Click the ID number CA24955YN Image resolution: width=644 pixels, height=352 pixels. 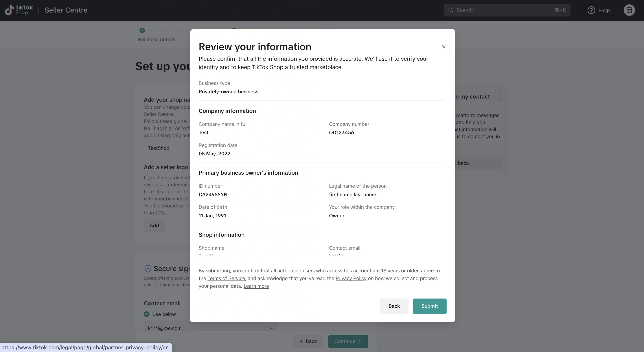coord(213,195)
